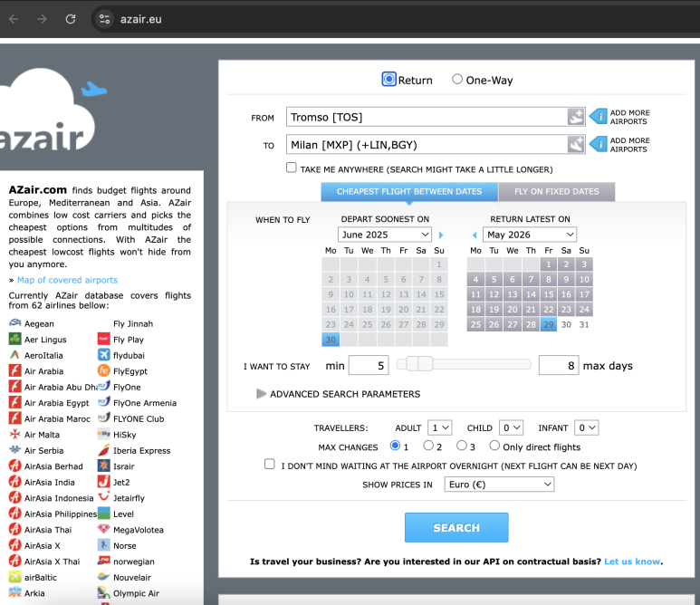This screenshot has height=605, width=700.
Task: Click info icon next to TO add more airports
Action: (599, 145)
